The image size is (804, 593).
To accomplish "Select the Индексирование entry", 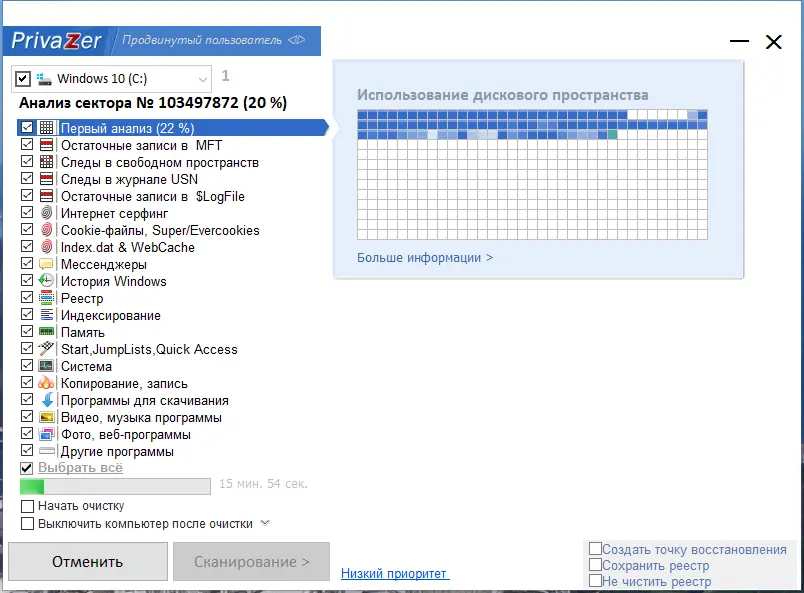I will [111, 315].
